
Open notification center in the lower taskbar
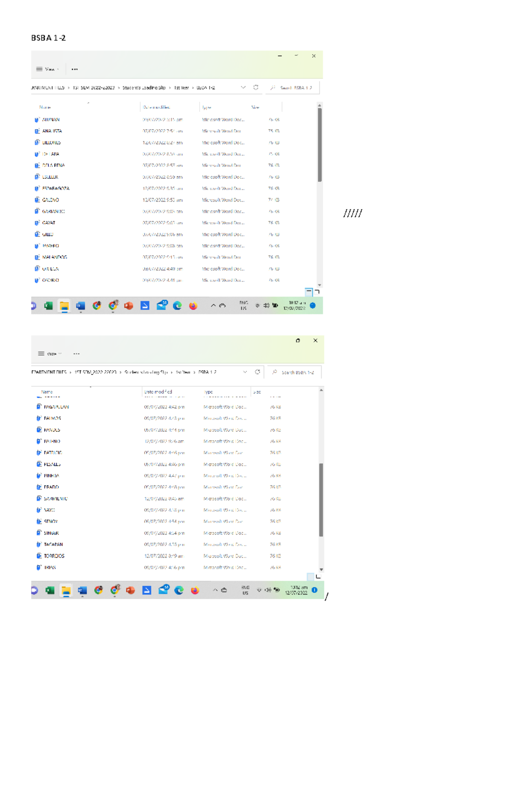(315, 590)
